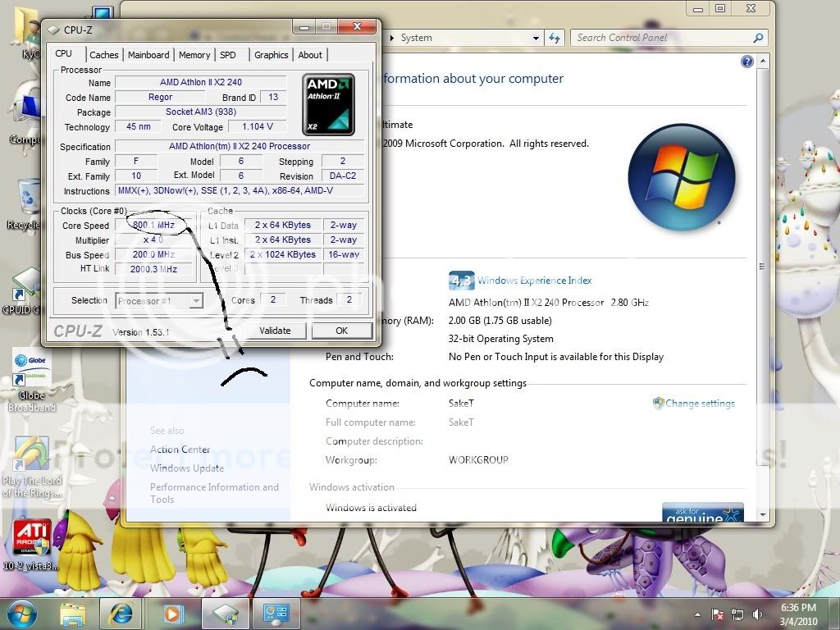
Task: Open the Mainboard tab in CPU-Z
Action: click(x=148, y=55)
